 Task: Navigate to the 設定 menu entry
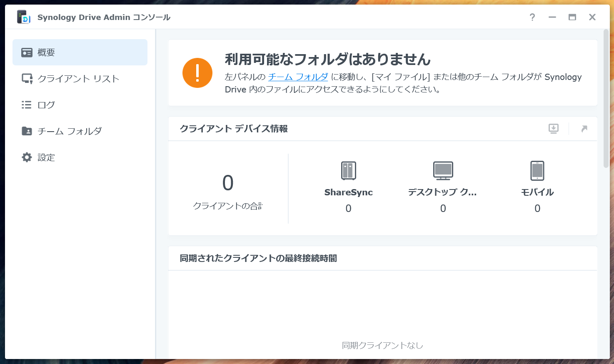click(x=46, y=157)
